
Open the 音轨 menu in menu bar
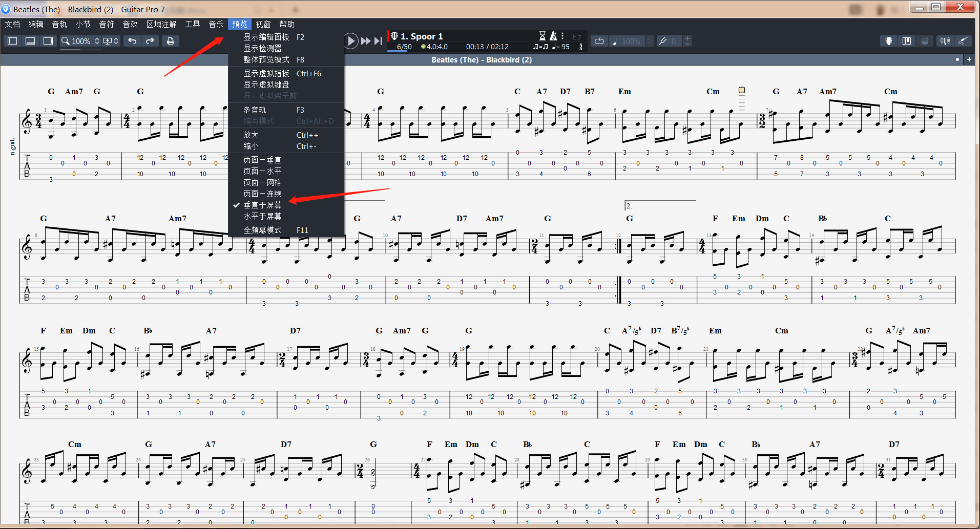coord(59,24)
